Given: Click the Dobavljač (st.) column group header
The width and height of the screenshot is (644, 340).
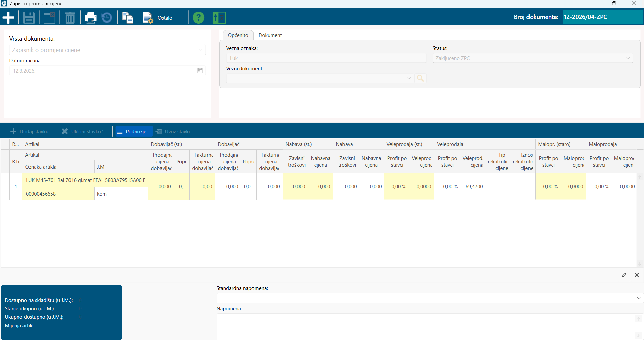Looking at the screenshot, I should coord(182,144).
